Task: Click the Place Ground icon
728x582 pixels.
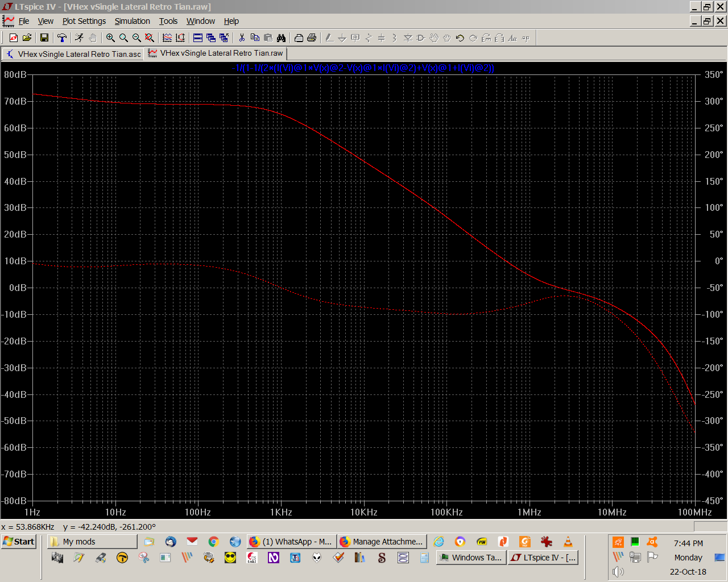Action: pos(342,38)
